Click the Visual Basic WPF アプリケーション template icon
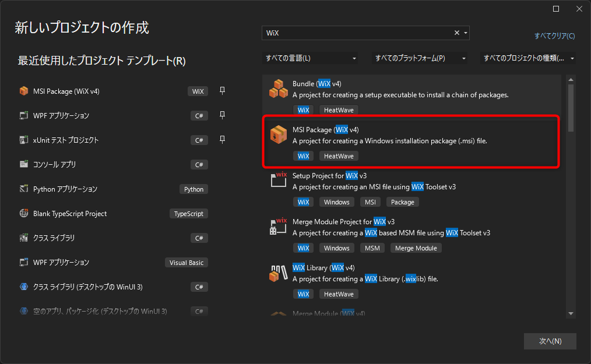 24,262
